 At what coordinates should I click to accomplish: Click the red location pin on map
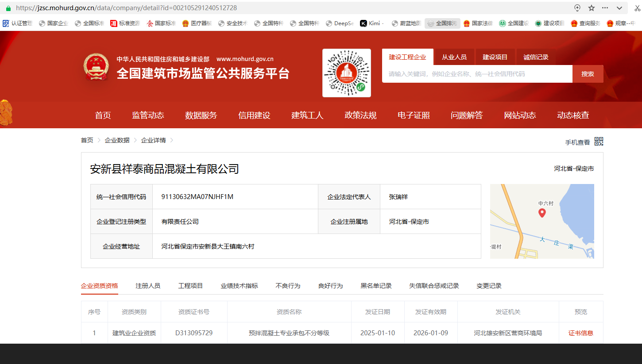click(x=541, y=213)
